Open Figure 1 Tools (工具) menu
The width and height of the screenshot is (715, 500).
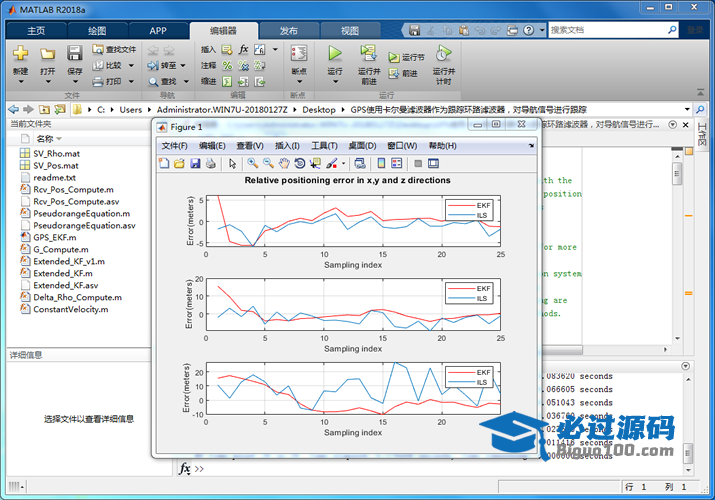[x=324, y=146]
